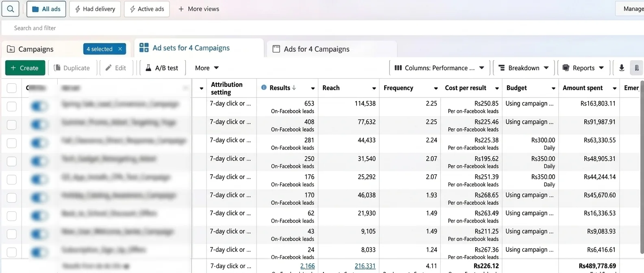Image resolution: width=644 pixels, height=273 pixels.
Task: Tick the select-all header checkbox
Action: click(12, 88)
